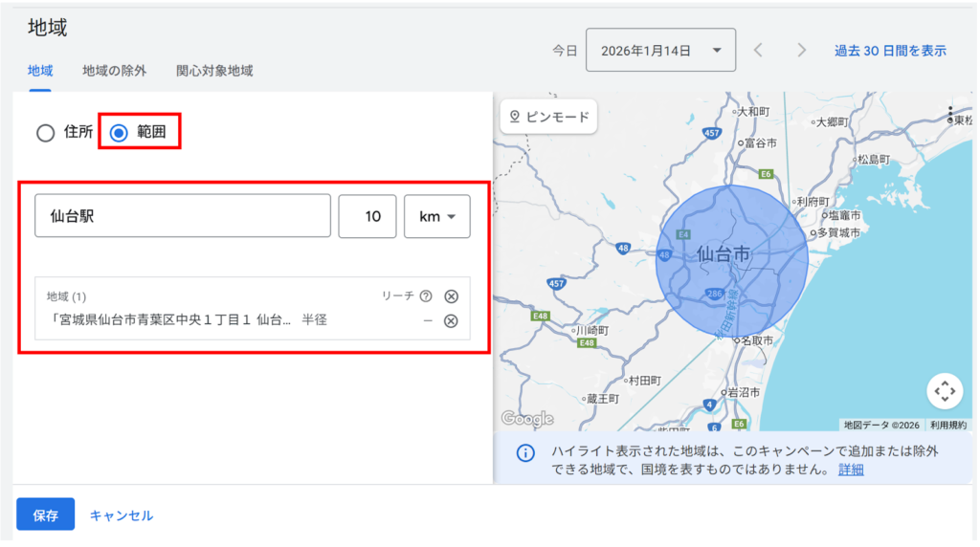Switch to the 地域の除外 tab

pyautogui.click(x=114, y=71)
